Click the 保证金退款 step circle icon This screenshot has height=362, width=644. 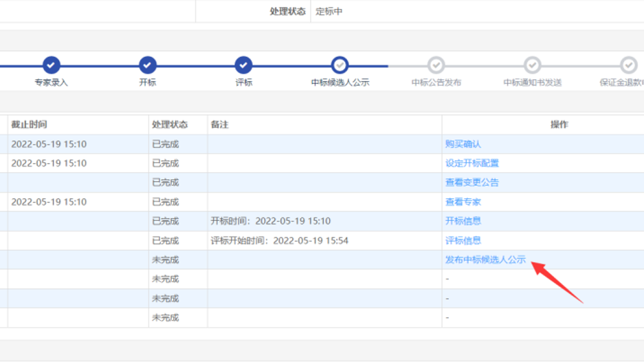(628, 65)
